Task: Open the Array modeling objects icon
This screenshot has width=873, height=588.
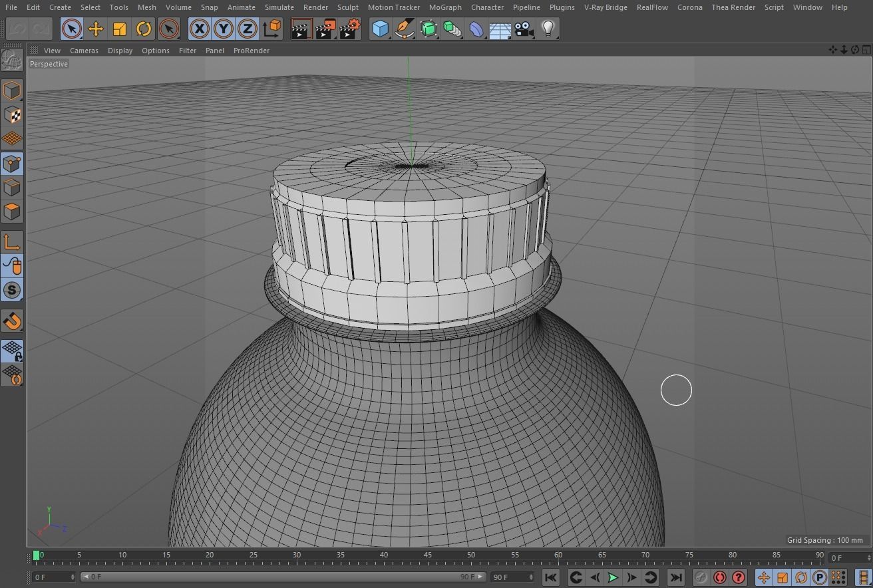Action: 452,29
